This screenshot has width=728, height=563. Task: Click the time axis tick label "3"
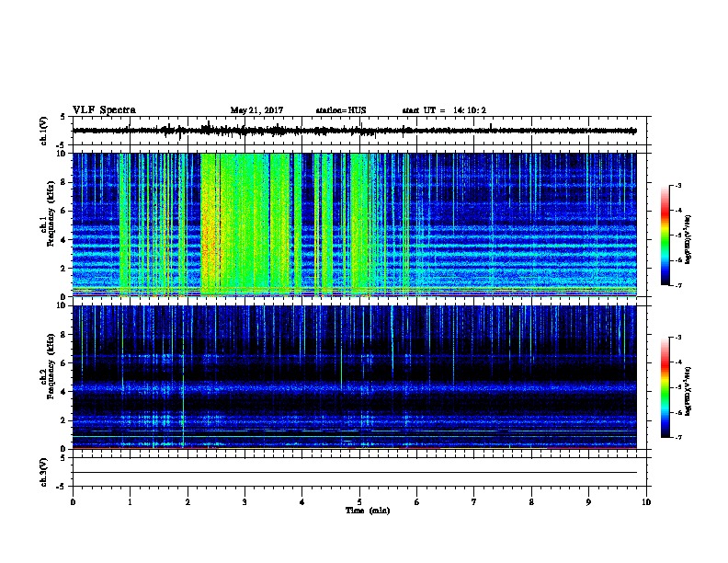(245, 502)
